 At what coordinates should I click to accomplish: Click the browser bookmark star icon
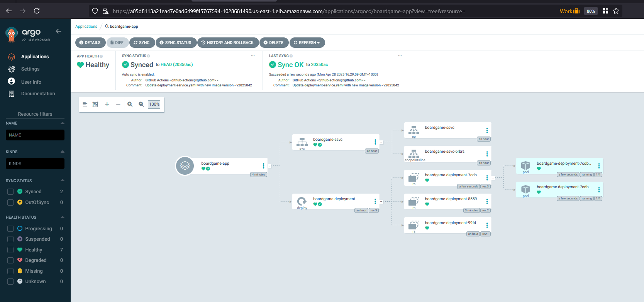click(616, 11)
